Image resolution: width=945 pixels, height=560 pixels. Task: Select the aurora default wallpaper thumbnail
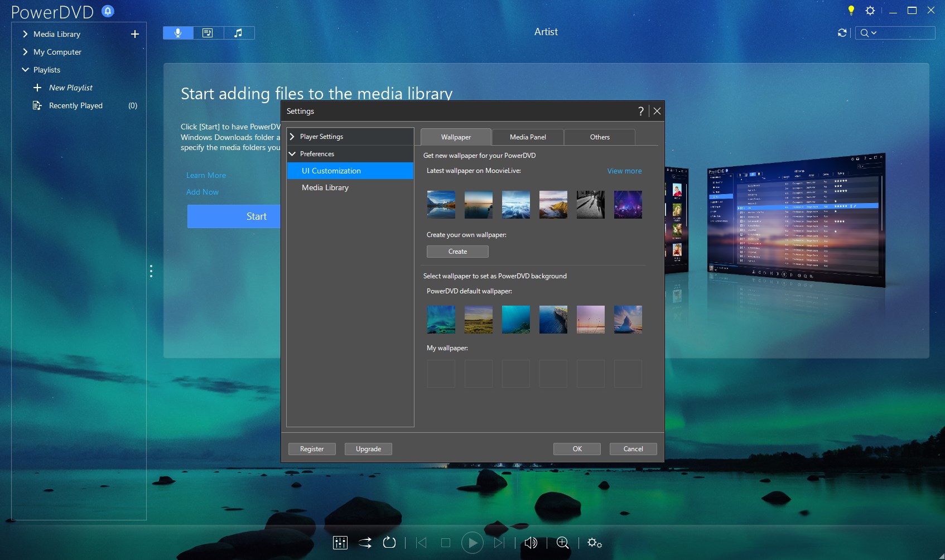(x=441, y=320)
